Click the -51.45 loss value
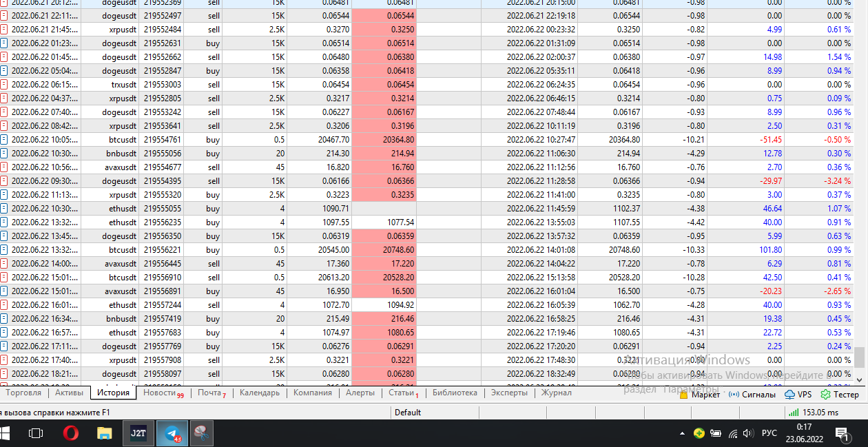This screenshot has height=447, width=868. tap(771, 140)
